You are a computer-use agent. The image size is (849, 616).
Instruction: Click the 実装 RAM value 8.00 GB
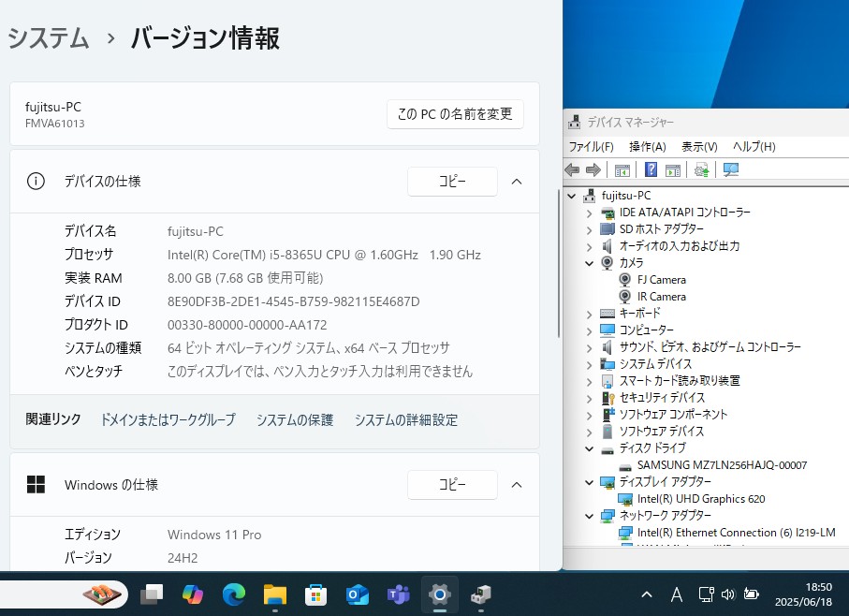(245, 278)
